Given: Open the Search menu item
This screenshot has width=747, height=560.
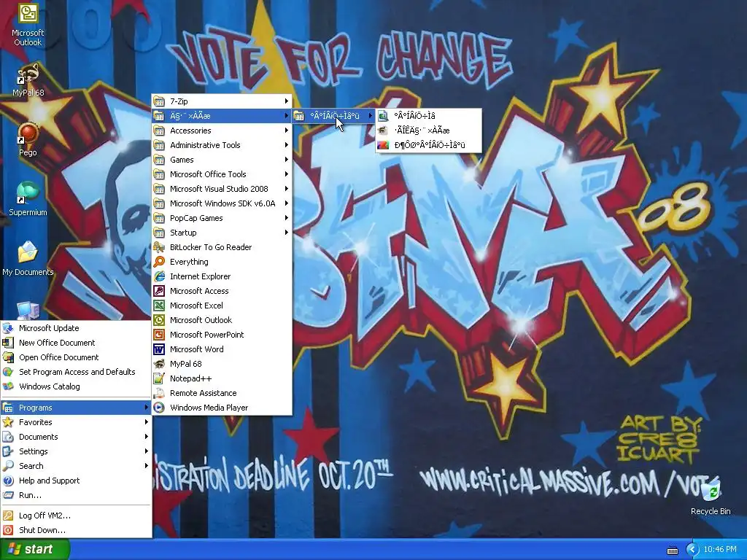Looking at the screenshot, I should [x=76, y=466].
